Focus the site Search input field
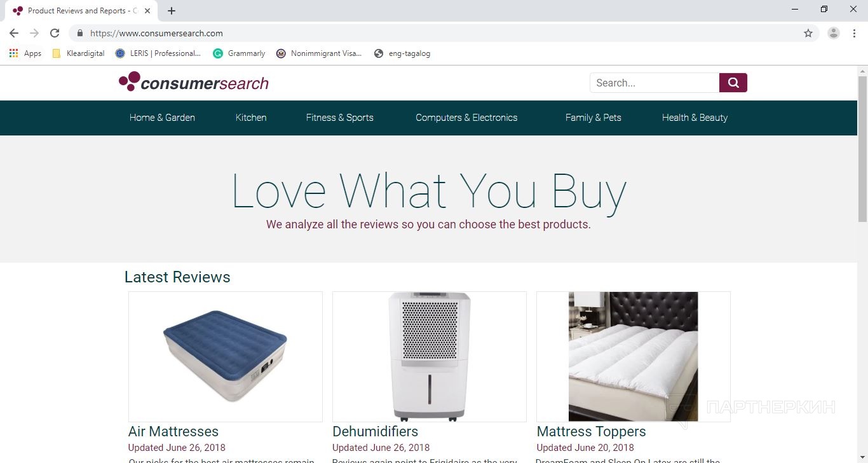Image resolution: width=868 pixels, height=463 pixels. click(x=654, y=83)
